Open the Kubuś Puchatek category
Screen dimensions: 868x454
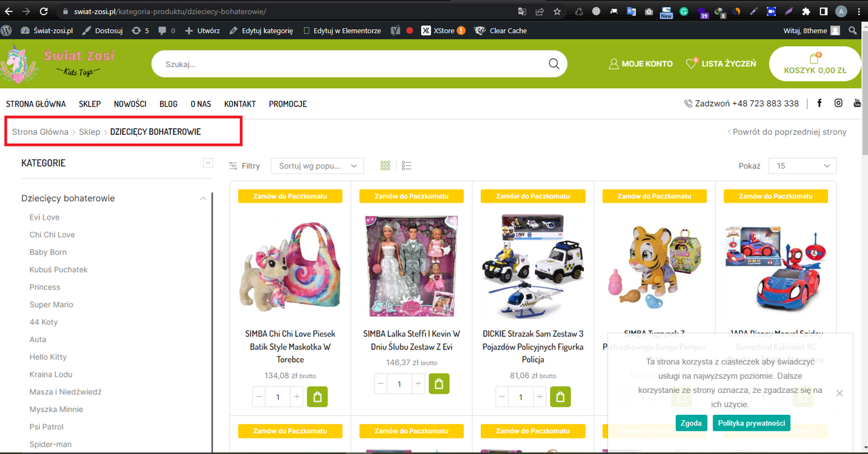[58, 270]
